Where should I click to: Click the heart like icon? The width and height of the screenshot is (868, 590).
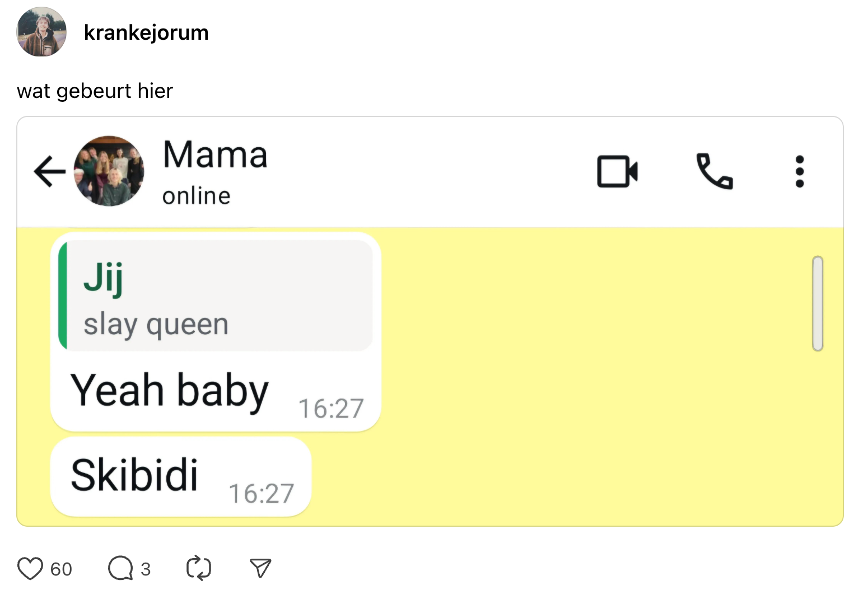[x=30, y=568]
